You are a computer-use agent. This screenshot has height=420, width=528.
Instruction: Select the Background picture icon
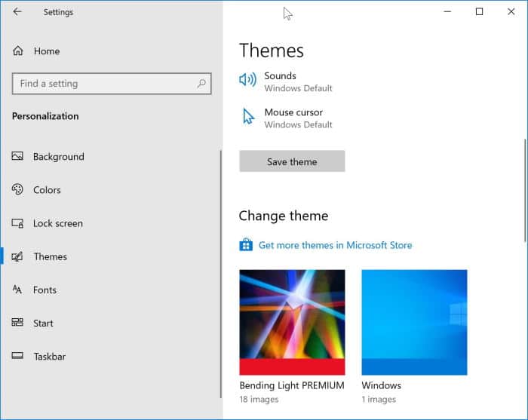click(17, 156)
